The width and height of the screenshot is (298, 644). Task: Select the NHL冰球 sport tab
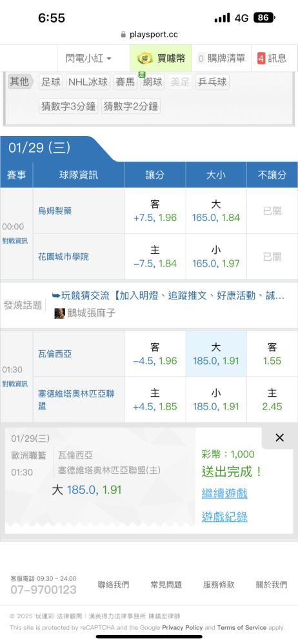click(88, 82)
